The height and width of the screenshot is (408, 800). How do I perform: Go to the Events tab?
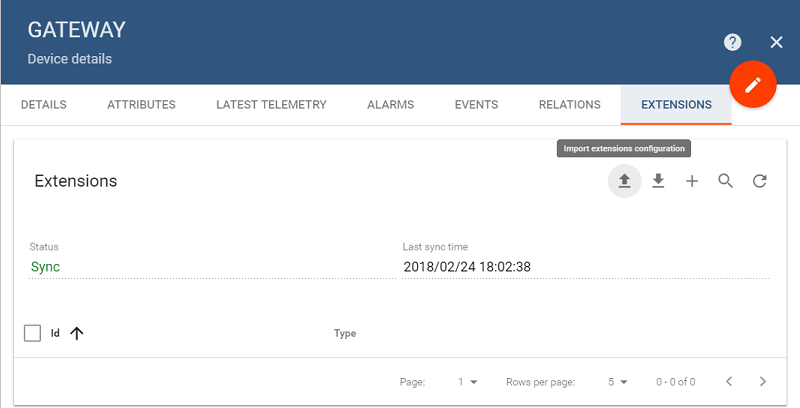476,105
